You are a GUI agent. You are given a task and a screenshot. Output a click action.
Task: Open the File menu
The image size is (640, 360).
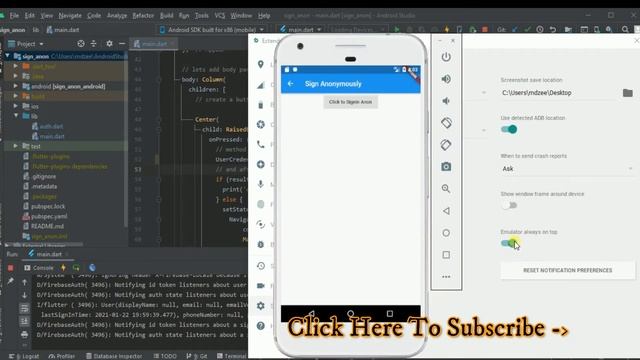14,16
